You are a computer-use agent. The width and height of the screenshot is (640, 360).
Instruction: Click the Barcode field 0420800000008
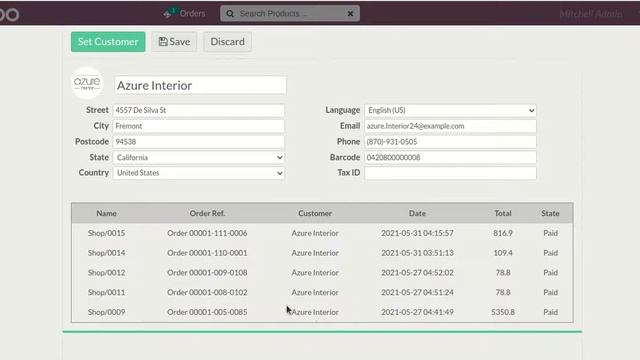[450, 158]
